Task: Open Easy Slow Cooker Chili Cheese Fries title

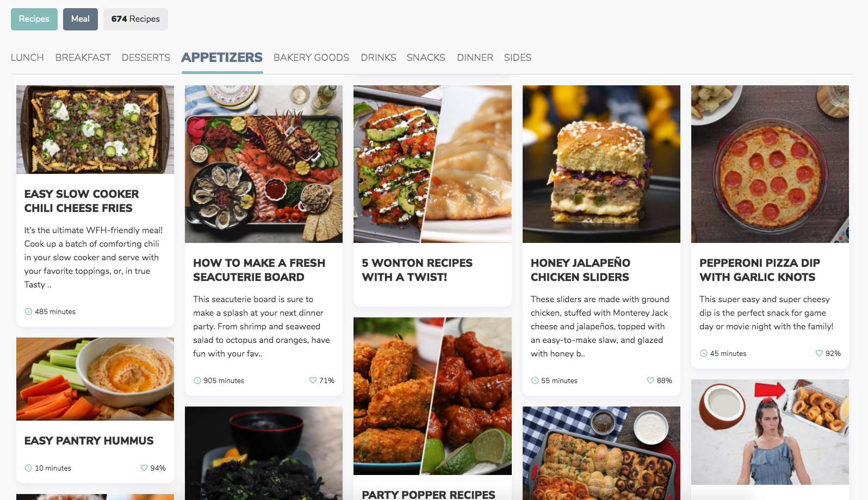Action: point(82,201)
